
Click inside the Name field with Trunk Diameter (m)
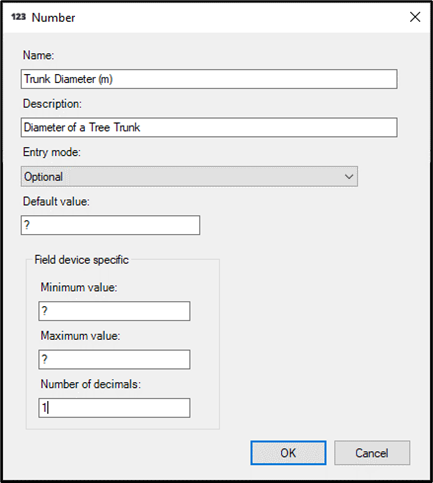[209, 79]
